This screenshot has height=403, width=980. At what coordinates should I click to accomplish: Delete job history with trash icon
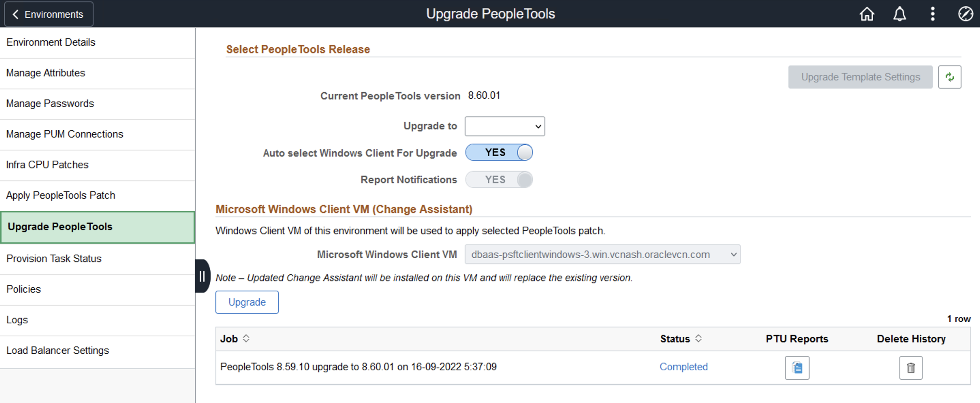(x=911, y=368)
